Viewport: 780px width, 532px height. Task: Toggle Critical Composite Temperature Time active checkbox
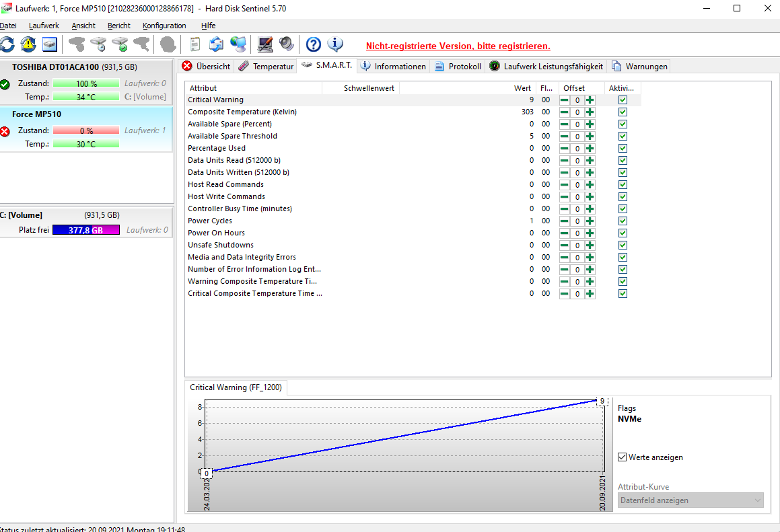623,293
